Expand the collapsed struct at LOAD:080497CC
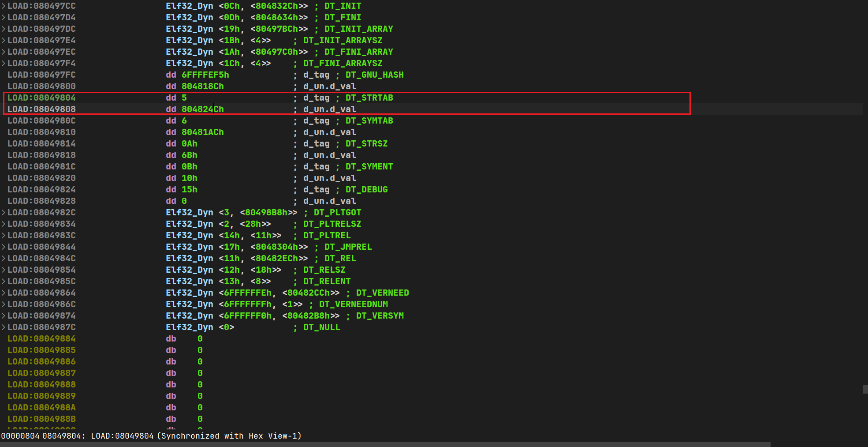 point(4,6)
